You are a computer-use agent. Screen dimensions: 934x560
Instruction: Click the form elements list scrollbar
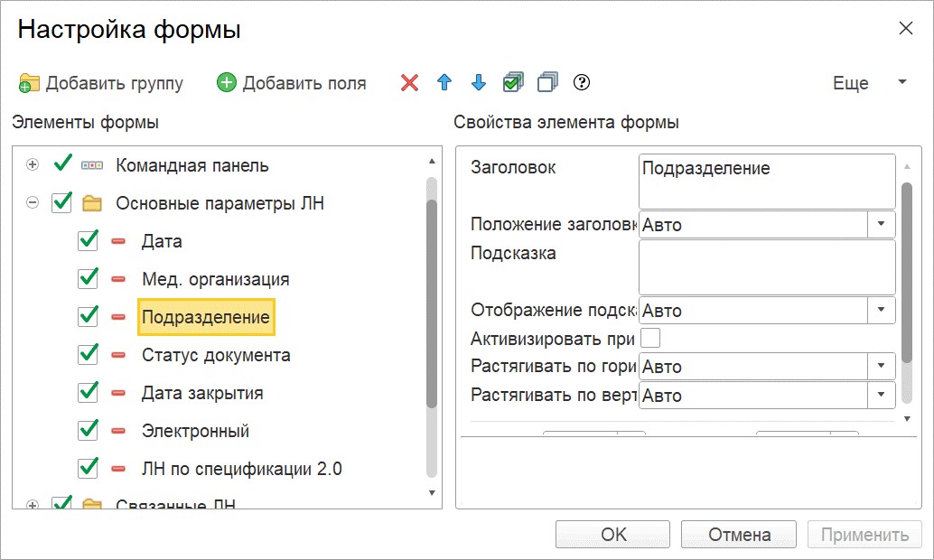coord(432,307)
